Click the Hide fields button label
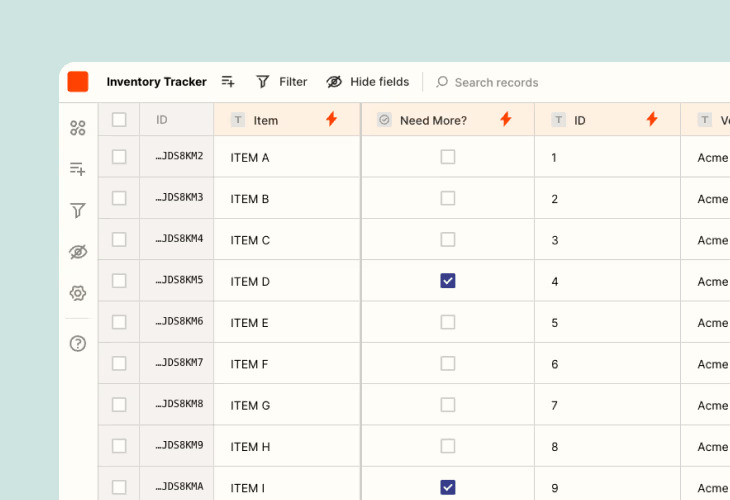The image size is (730, 500). 380,82
